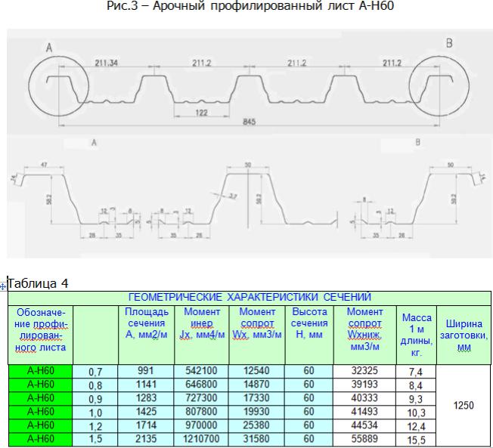This screenshot has width=493, height=448.
Task: Click the mass value '10,3'
Action: tap(417, 413)
